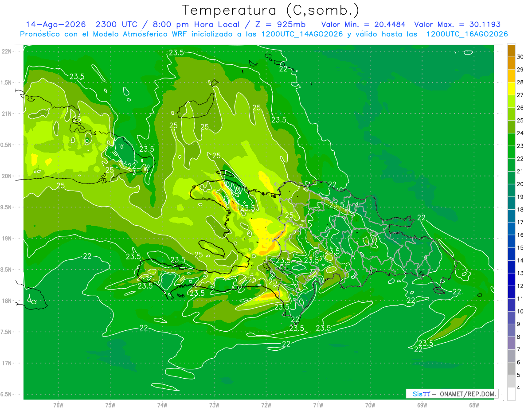Image resolution: width=532 pixels, height=411 pixels.
Task: Click the 'Temperatura (C,somb.)' title
Action: coord(271,10)
